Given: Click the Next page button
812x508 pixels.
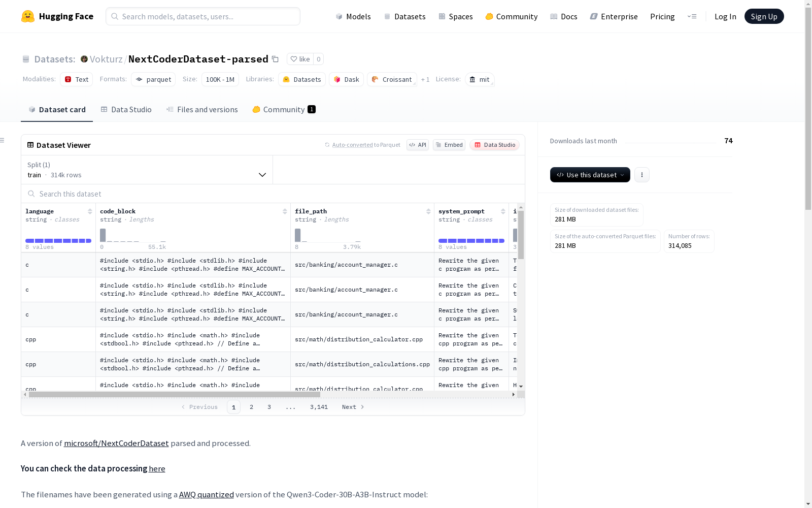Looking at the screenshot, I should pos(353,407).
